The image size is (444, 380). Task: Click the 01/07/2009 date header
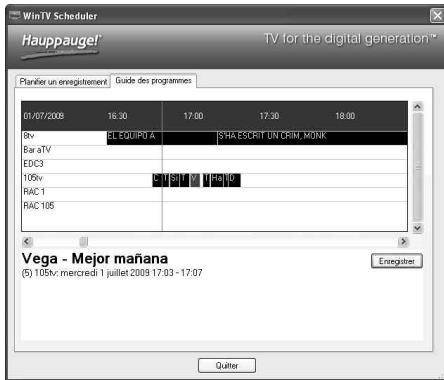pyautogui.click(x=44, y=116)
